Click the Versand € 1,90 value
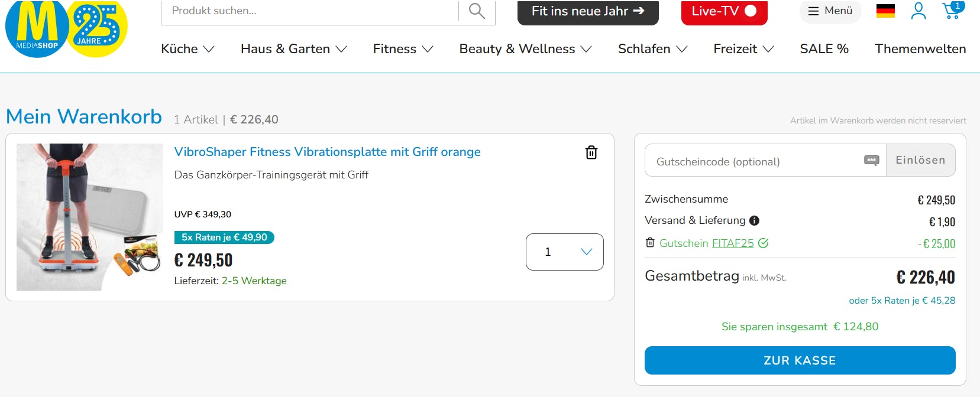 tap(942, 222)
